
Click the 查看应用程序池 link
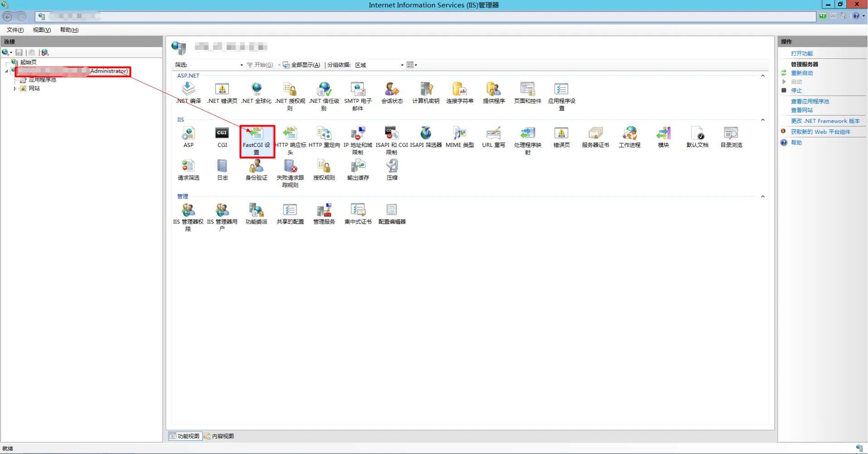pos(810,102)
